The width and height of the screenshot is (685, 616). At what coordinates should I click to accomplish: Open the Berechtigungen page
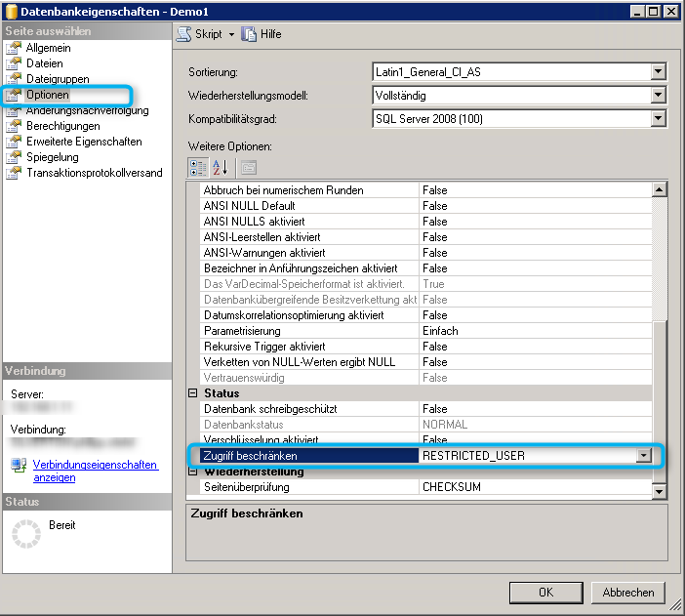click(63, 126)
